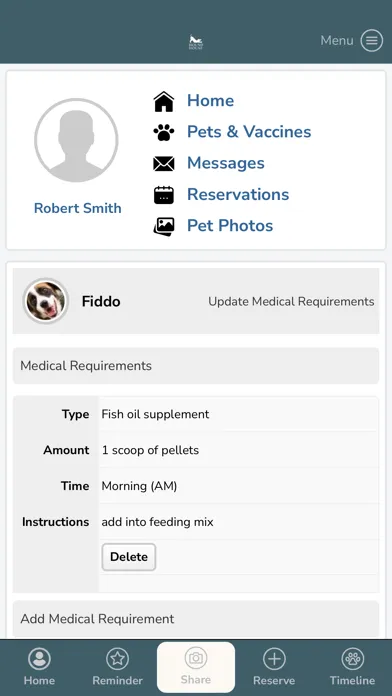Tap the Reserve plus icon
Viewport: 392px width, 696px height.
[x=274, y=659]
